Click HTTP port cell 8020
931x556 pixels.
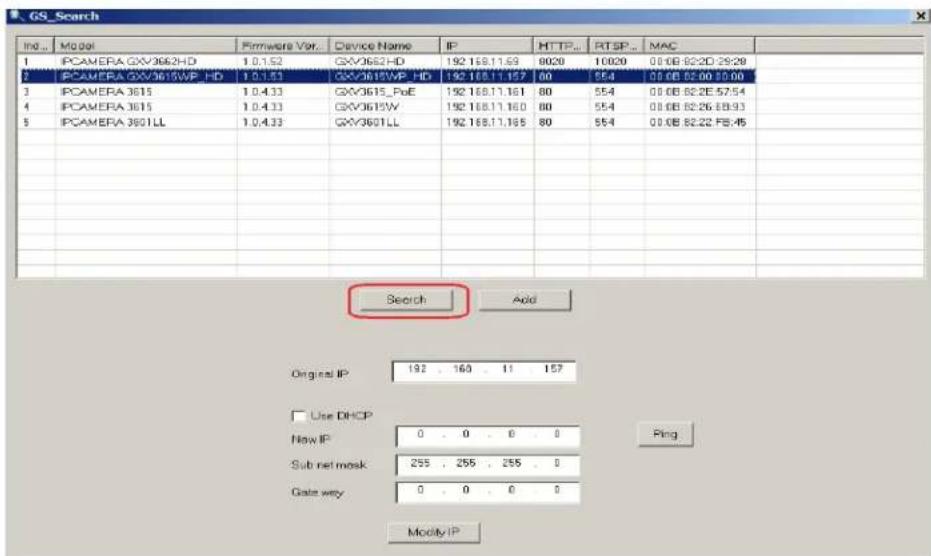[x=552, y=62]
